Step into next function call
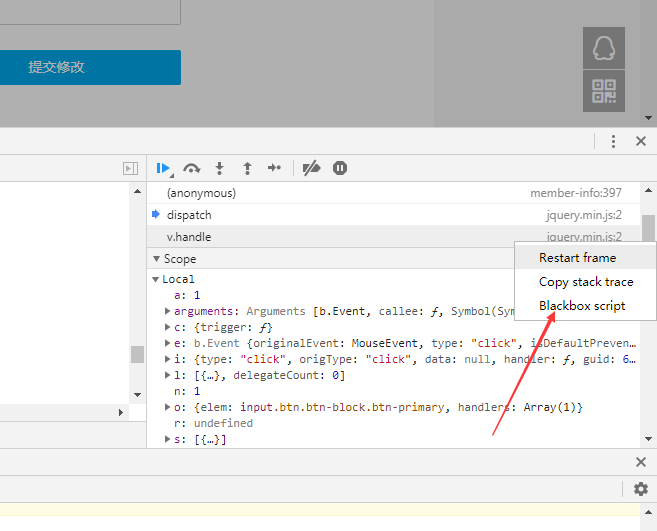Screen dimensions: 657x531 [219, 168]
